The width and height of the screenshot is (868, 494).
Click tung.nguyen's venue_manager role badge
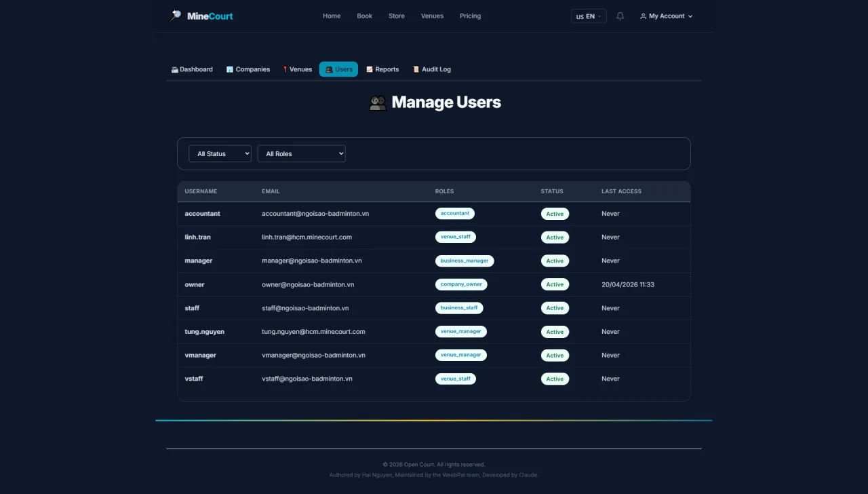[461, 332]
